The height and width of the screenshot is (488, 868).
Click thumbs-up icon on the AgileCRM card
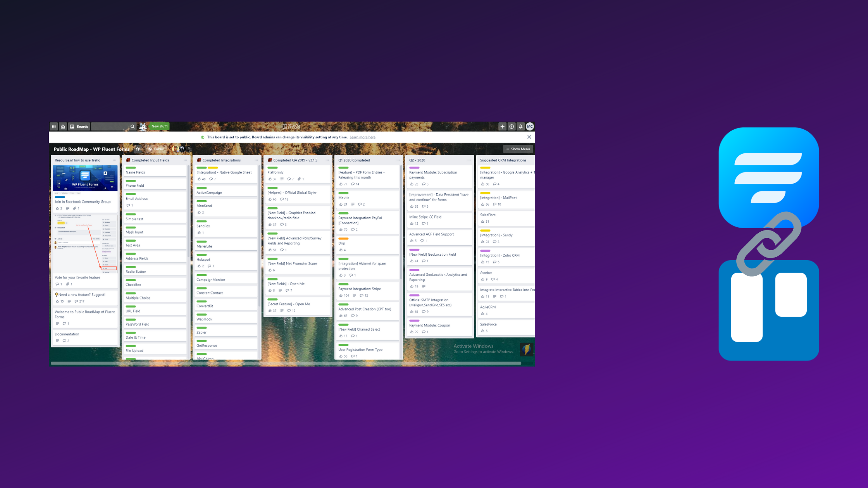pos(483,314)
